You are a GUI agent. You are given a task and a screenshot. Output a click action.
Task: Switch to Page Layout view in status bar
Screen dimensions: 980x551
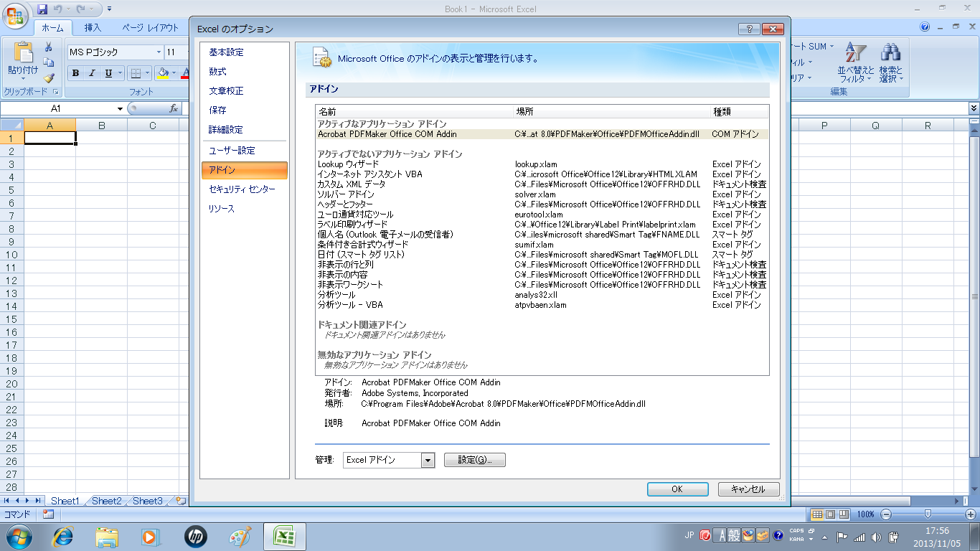pos(830,514)
